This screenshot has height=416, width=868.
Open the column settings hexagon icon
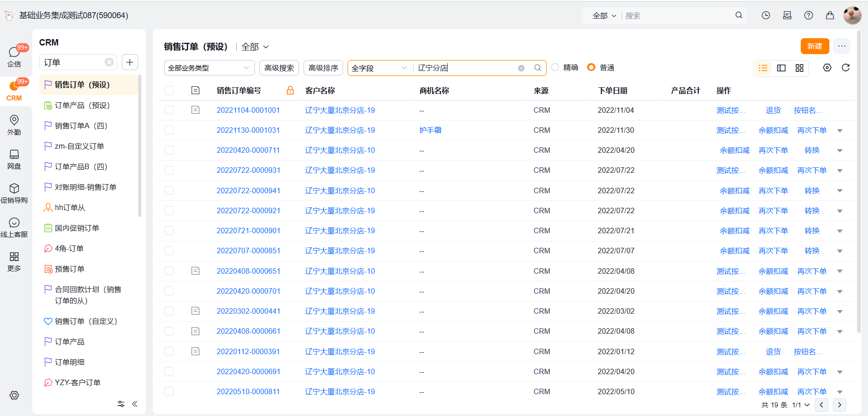tap(827, 68)
